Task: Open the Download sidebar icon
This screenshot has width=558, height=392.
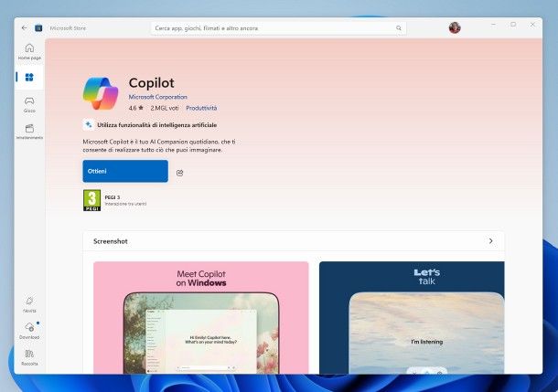Action: pos(29,331)
